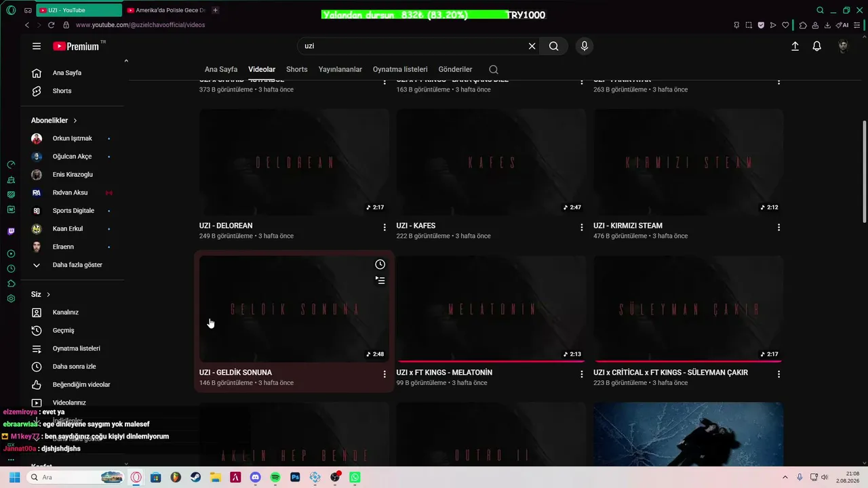Expand the Siz section
868x488 pixels.
(41, 294)
